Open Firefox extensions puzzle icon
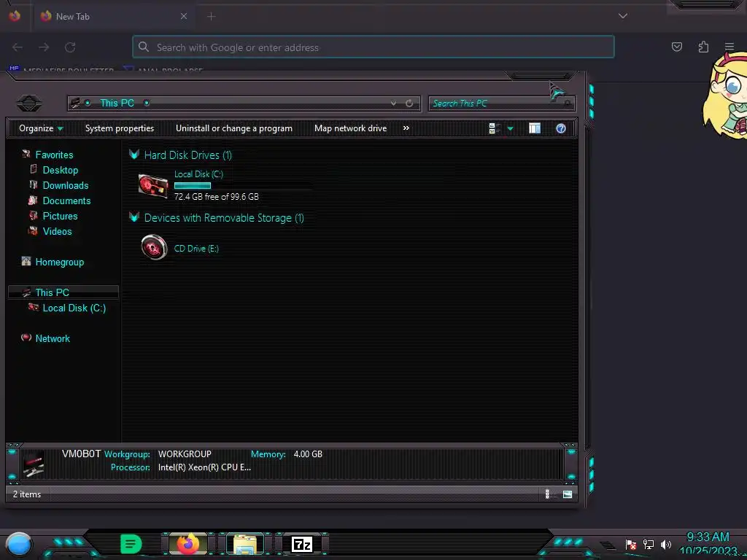Image resolution: width=747 pixels, height=560 pixels. (703, 47)
